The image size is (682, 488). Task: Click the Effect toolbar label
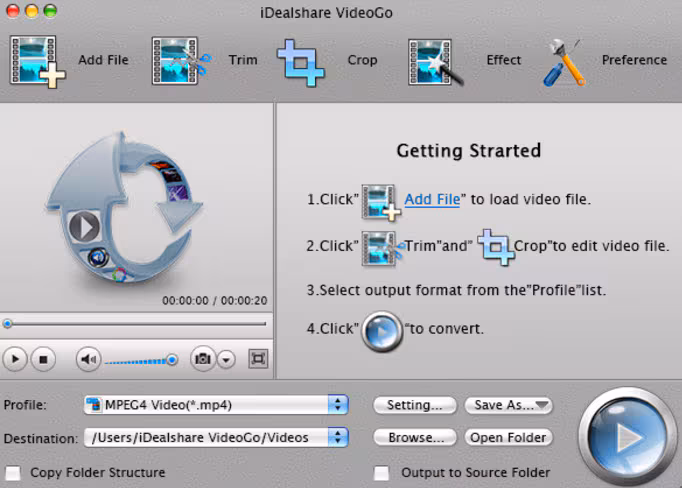[504, 60]
